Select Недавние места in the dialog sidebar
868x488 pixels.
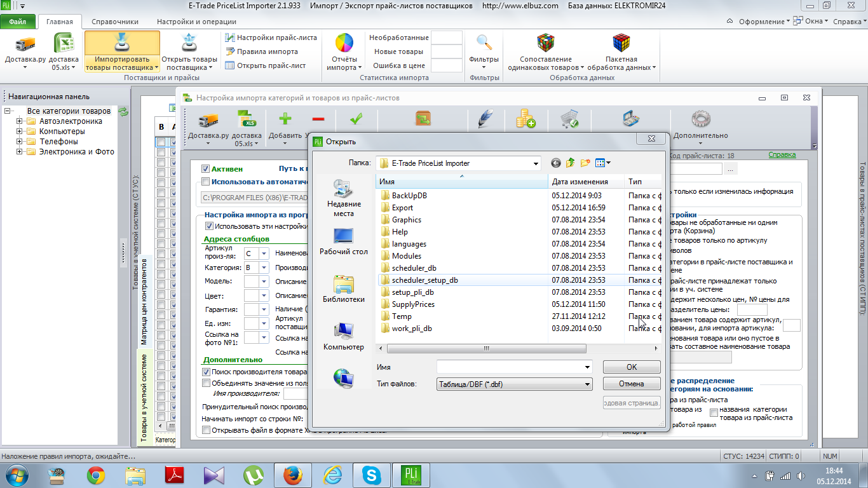coord(344,198)
